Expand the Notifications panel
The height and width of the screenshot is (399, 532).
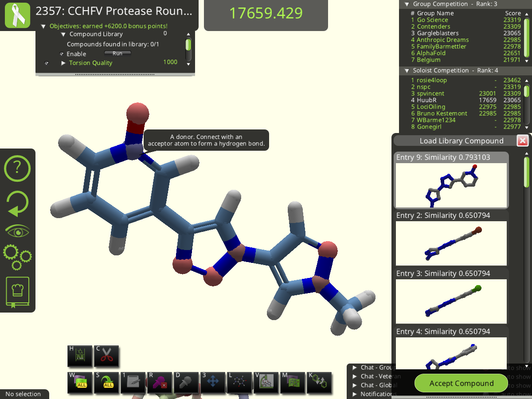click(x=355, y=394)
